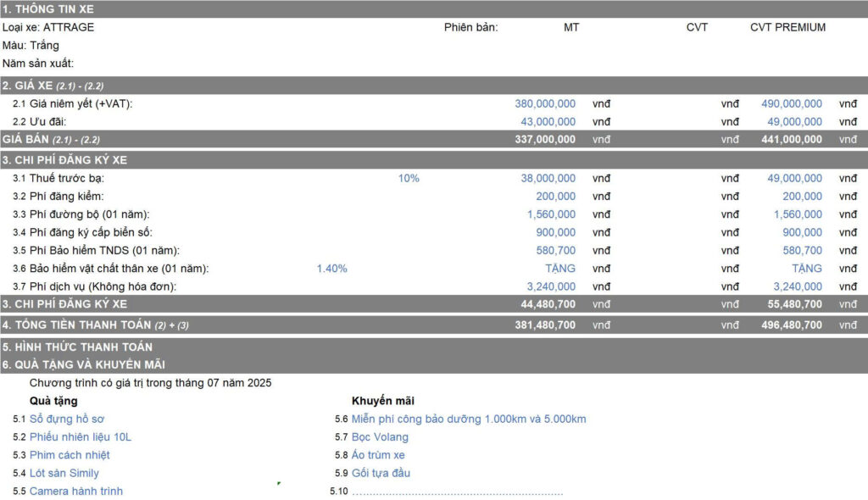Click the 'Phim cách nhiệt' gift item

70,455
